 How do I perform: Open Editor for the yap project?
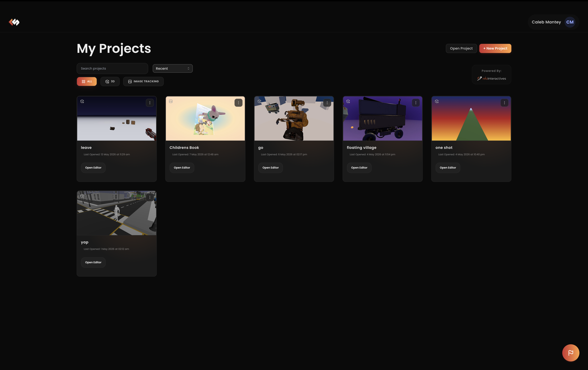[93, 262]
